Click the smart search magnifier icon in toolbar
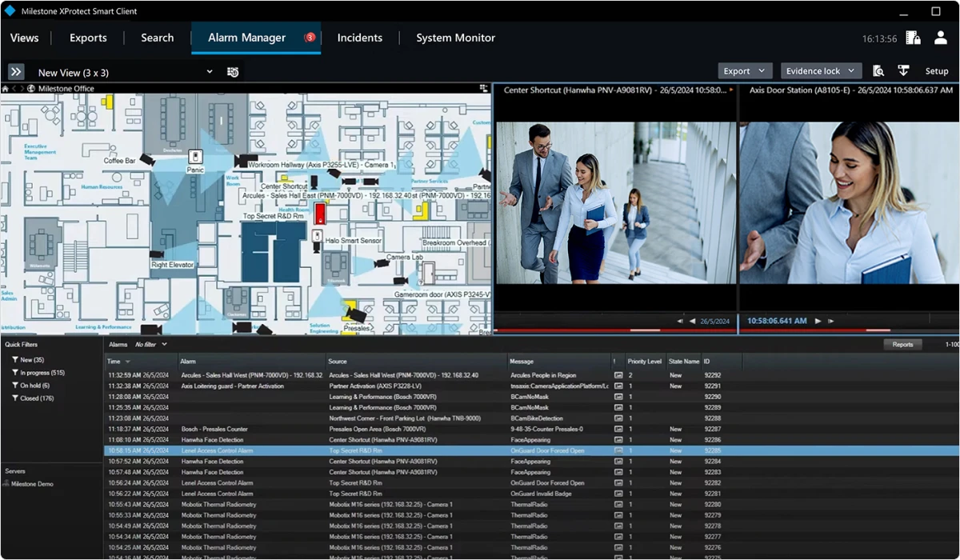The height and width of the screenshot is (560, 960). tap(878, 71)
